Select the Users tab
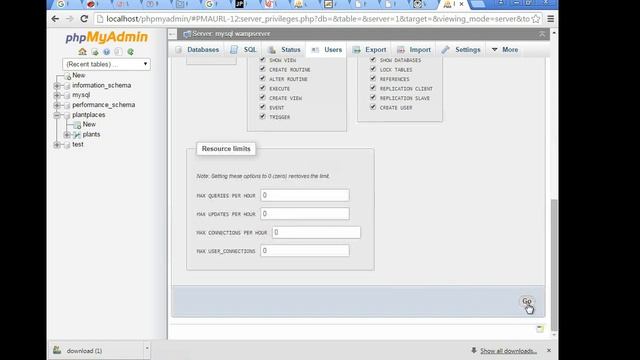Screen dimensions: 640x360 327,49
